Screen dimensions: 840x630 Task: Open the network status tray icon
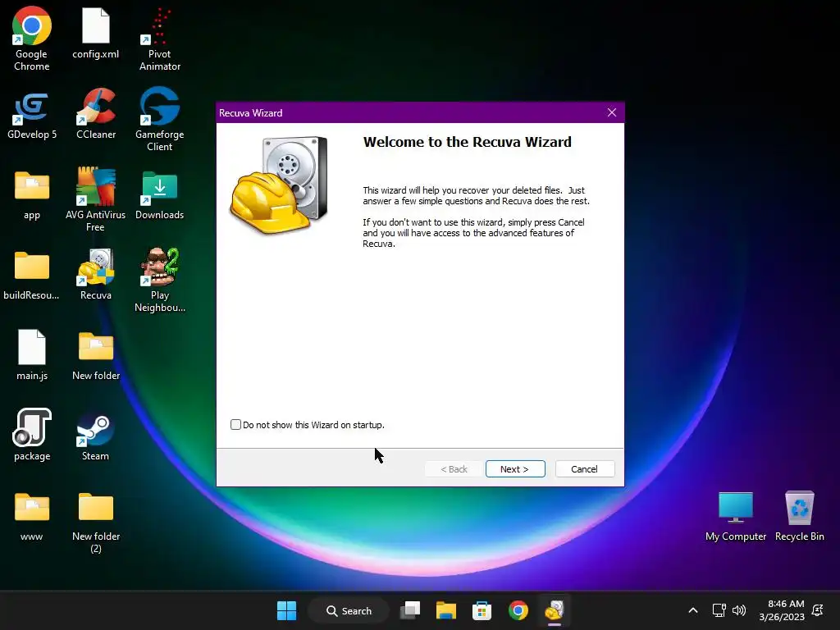tap(719, 610)
